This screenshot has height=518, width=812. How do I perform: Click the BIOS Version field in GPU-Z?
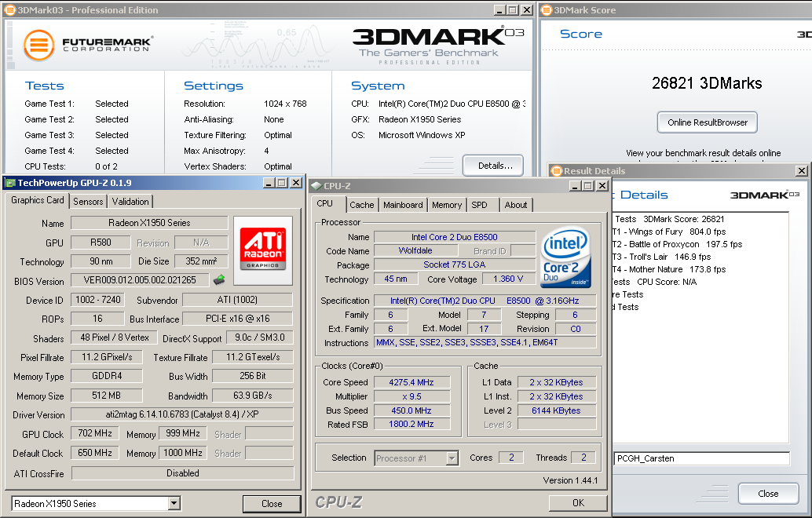(140, 280)
